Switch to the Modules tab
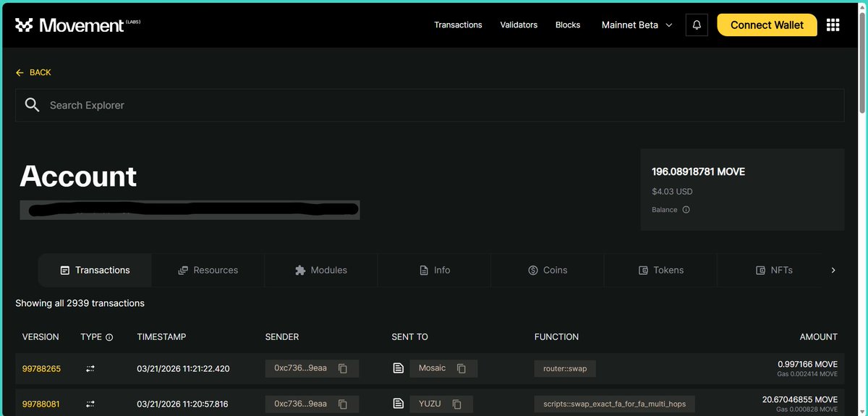The width and height of the screenshot is (868, 416). pos(321,270)
